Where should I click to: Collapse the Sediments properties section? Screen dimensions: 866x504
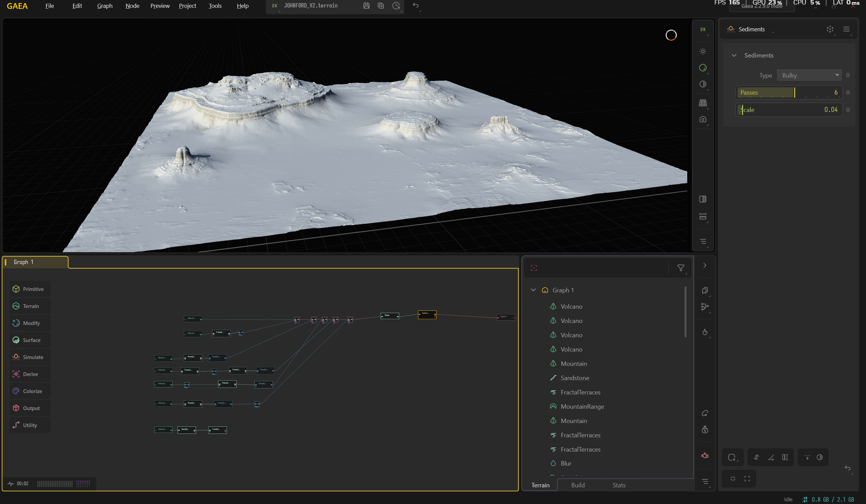[x=734, y=55]
